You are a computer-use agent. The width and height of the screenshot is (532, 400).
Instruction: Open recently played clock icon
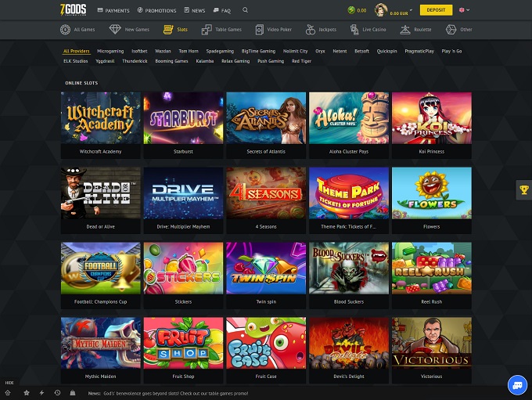pyautogui.click(x=57, y=392)
